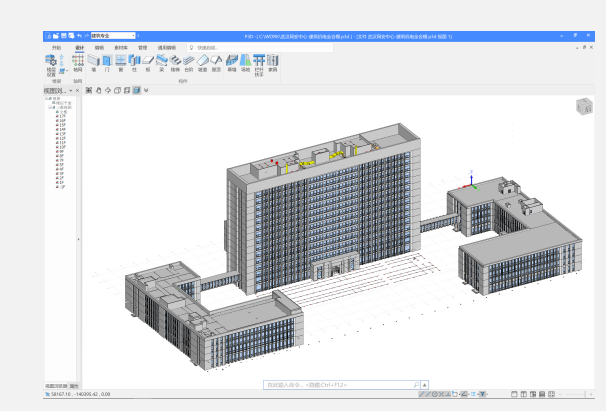The image size is (606, 411).
Task: Switch to the 属性 bottom tab
Action: (x=73, y=386)
